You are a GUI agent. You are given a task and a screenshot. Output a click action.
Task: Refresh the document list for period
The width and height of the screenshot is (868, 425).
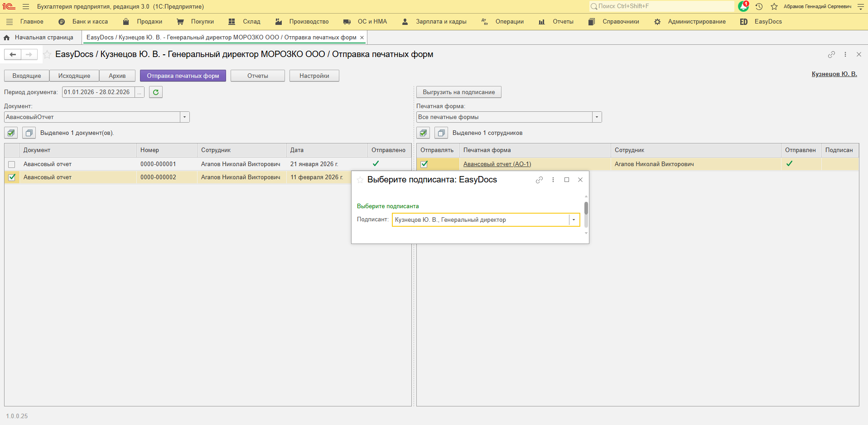(x=156, y=92)
